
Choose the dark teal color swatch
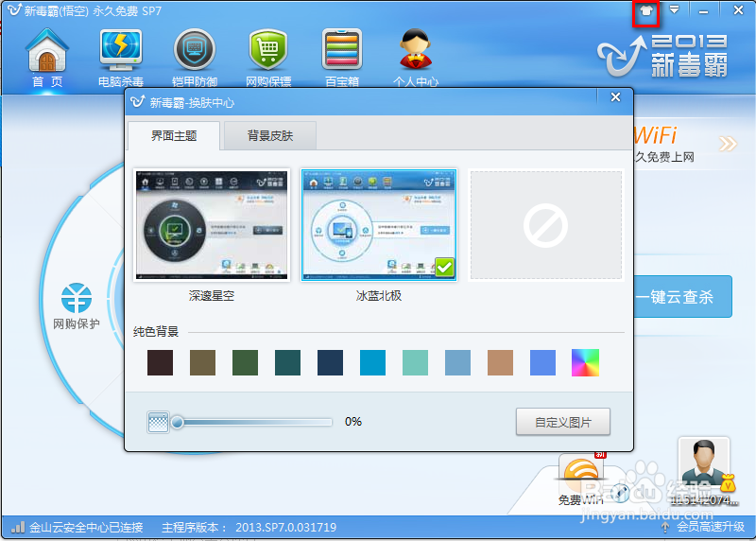(287, 362)
